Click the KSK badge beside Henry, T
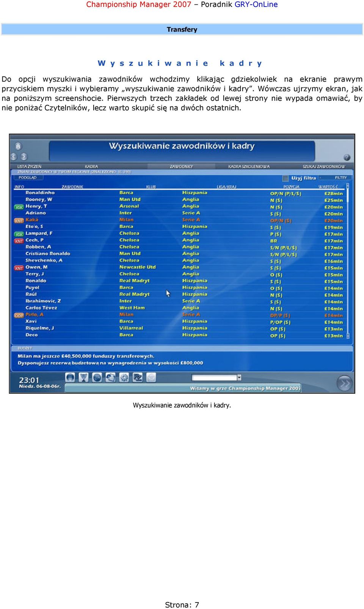Viewport: 364px width, 609px height. point(19,207)
